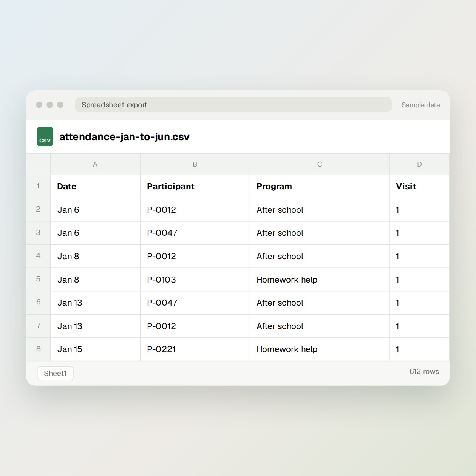
Task: Select the "P-0047" cell in row 6
Action: 195,303
